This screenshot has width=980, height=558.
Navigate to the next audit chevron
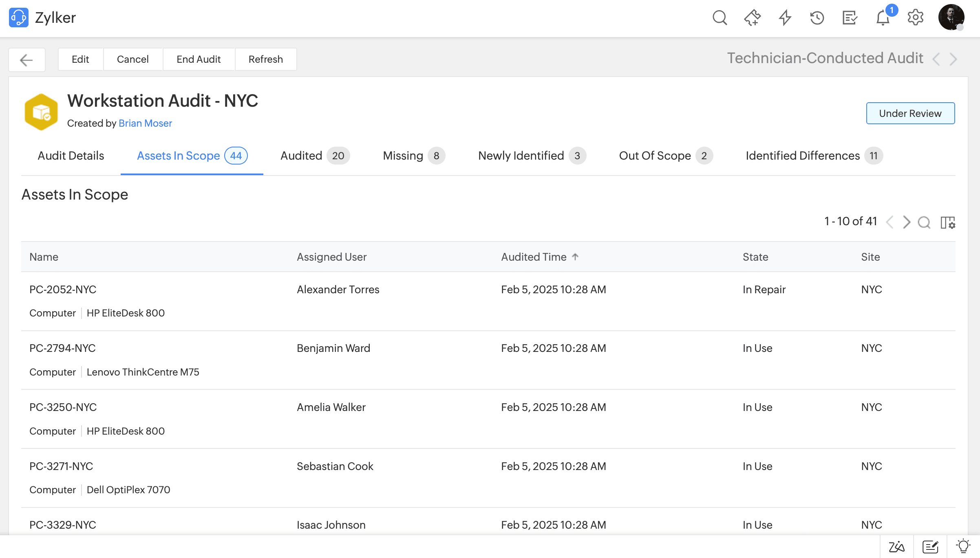[953, 59]
